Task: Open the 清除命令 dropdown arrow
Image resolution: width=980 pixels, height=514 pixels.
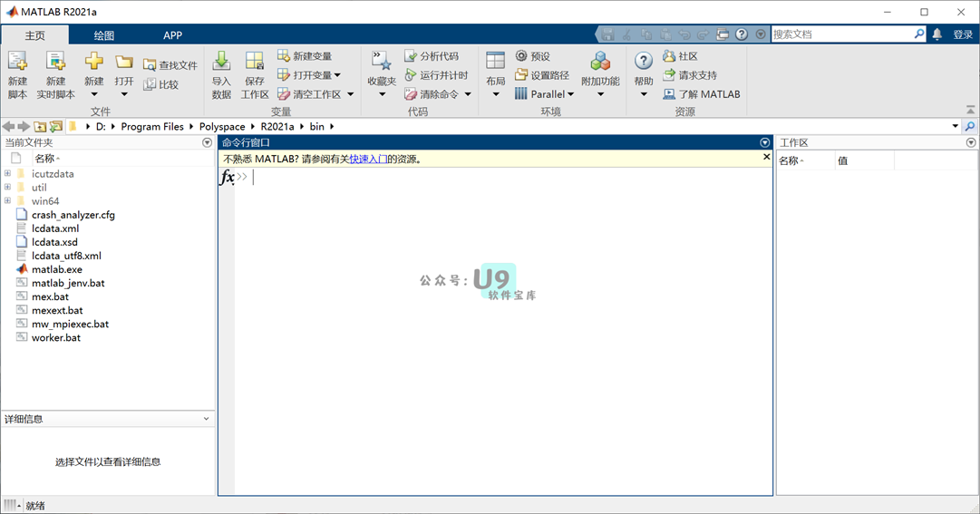Action: coord(468,93)
